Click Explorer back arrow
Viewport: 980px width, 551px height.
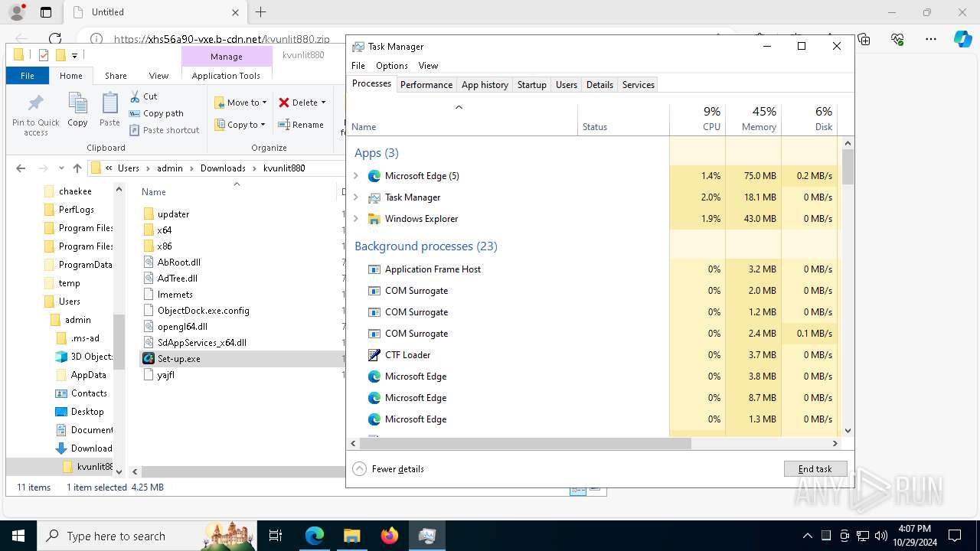[21, 168]
